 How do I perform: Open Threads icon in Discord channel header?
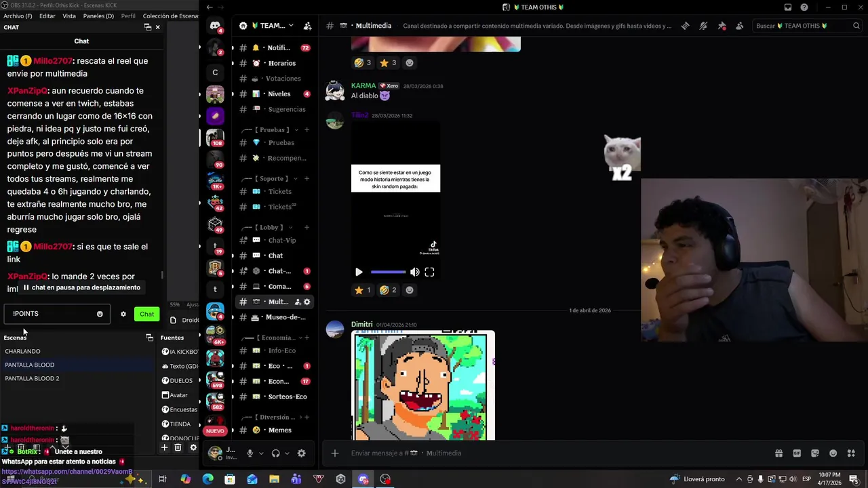[686, 26]
